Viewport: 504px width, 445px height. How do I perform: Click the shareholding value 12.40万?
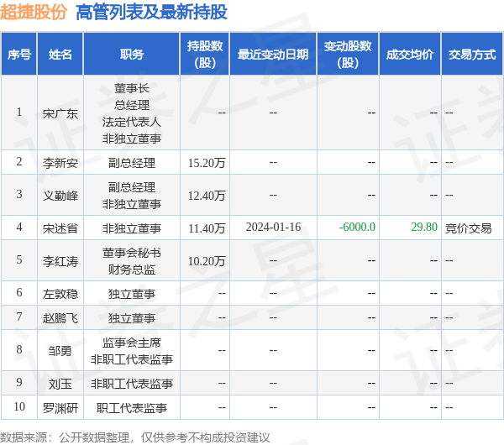coord(207,196)
